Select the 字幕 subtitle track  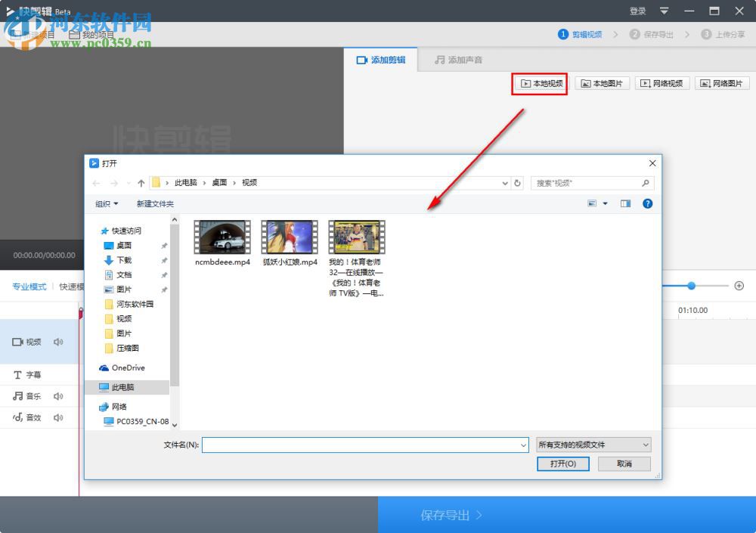pos(27,375)
